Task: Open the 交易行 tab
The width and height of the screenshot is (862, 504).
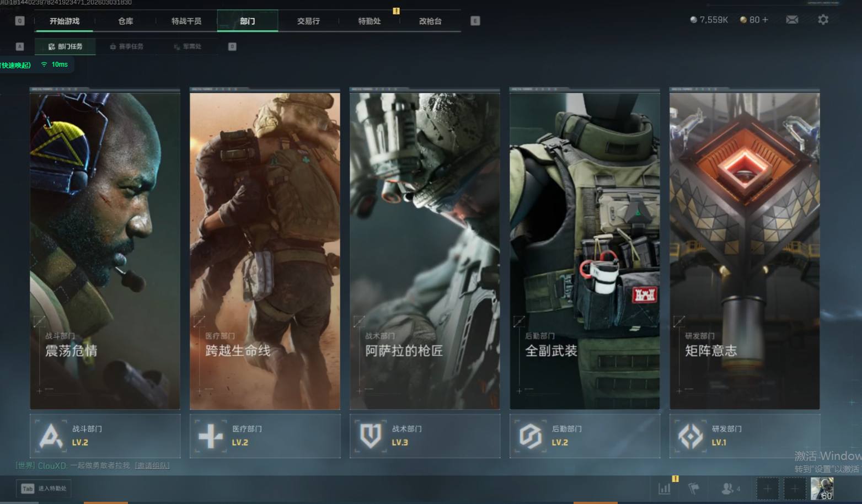Action: pos(308,21)
